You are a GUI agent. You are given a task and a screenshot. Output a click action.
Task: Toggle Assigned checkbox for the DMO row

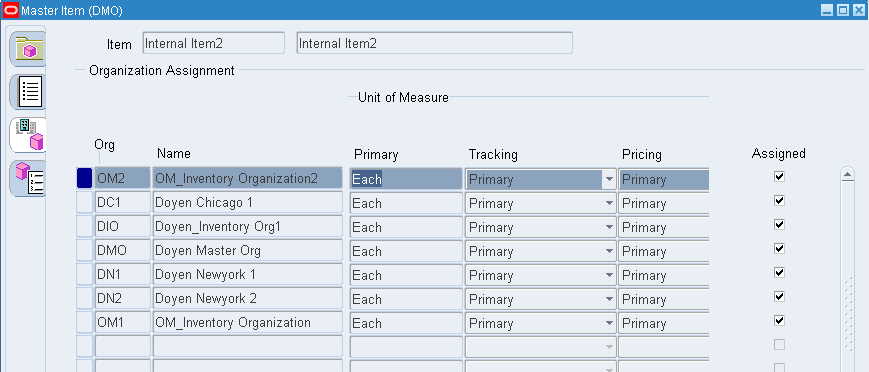tap(779, 248)
